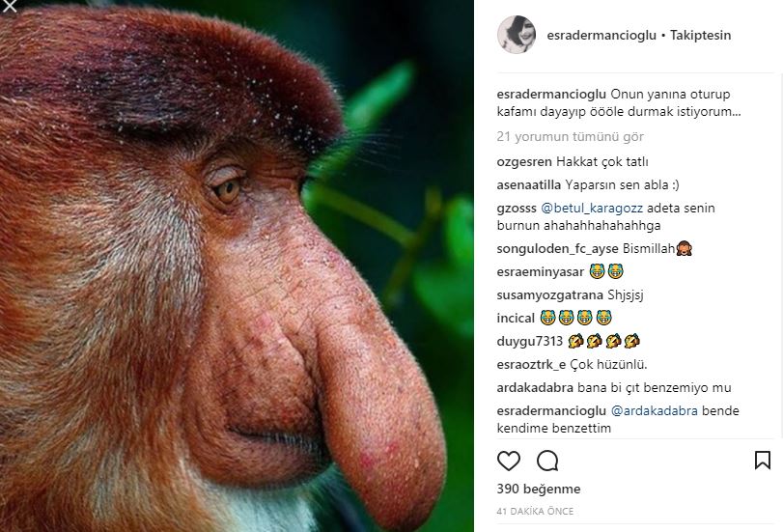Like the post with the heart icon
The height and width of the screenshot is (532, 783).
point(509,460)
